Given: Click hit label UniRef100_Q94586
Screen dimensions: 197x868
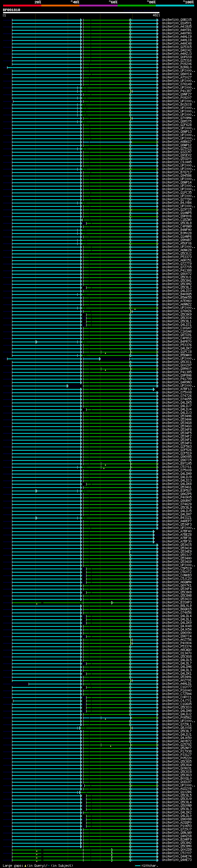Looking at the screenshot, I should [x=177, y=176].
